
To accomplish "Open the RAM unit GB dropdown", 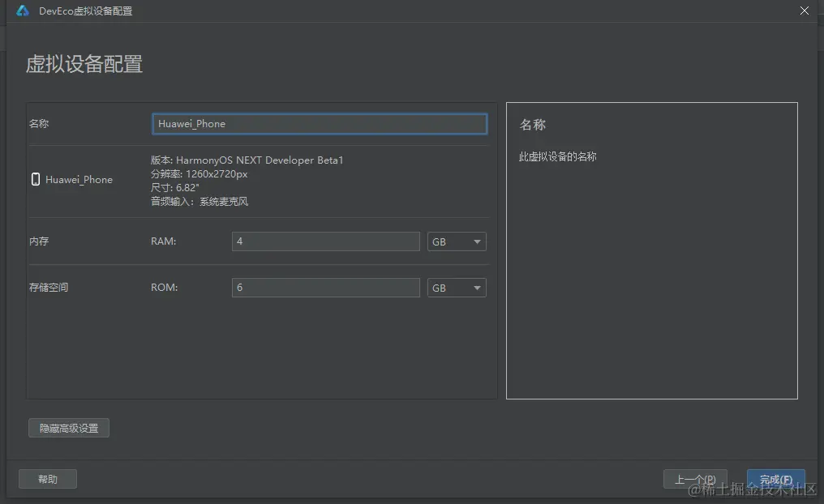I will click(x=457, y=241).
